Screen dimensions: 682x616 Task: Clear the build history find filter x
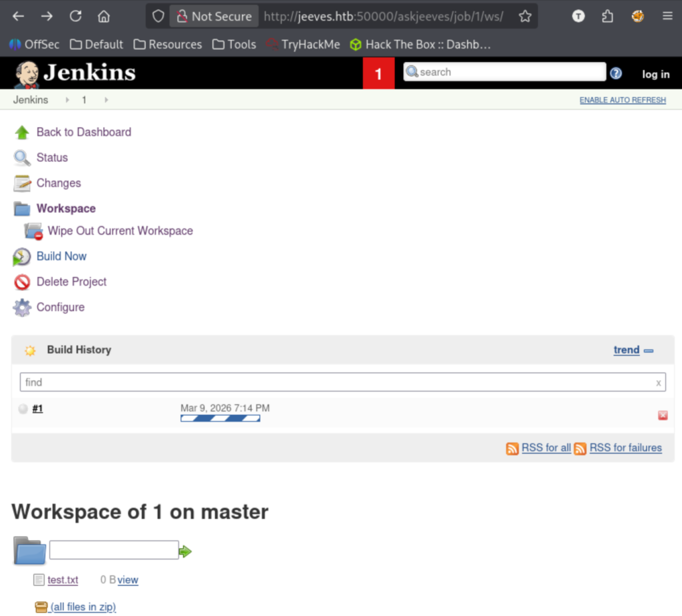[659, 382]
